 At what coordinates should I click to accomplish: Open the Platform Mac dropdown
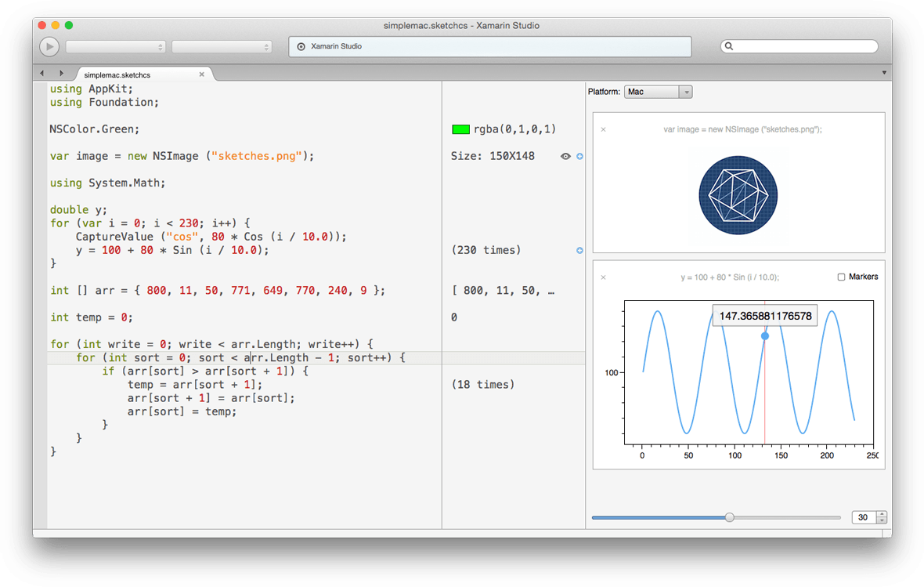click(658, 92)
